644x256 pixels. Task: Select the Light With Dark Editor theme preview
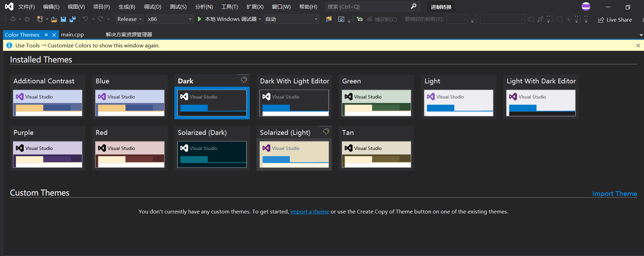tap(541, 103)
